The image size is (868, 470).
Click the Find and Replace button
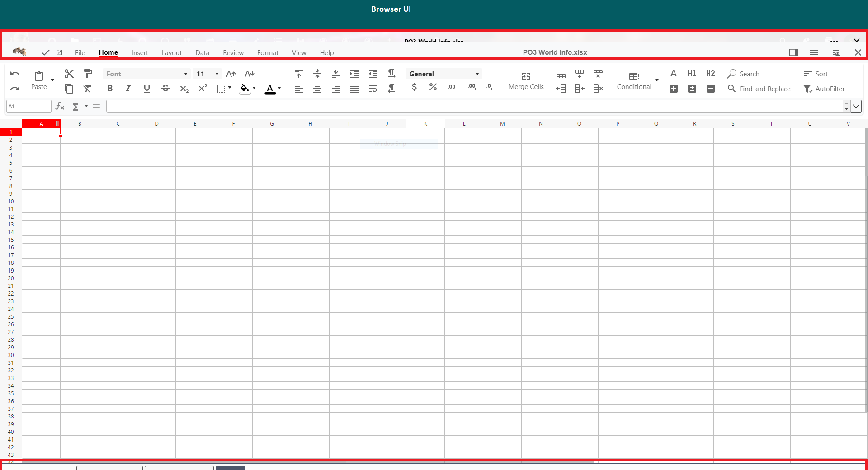pyautogui.click(x=759, y=89)
